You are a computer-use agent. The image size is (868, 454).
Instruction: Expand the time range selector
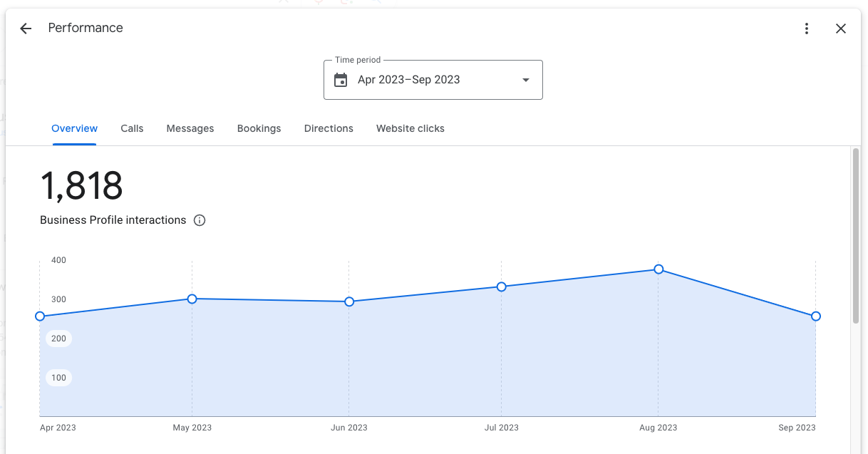pyautogui.click(x=433, y=79)
